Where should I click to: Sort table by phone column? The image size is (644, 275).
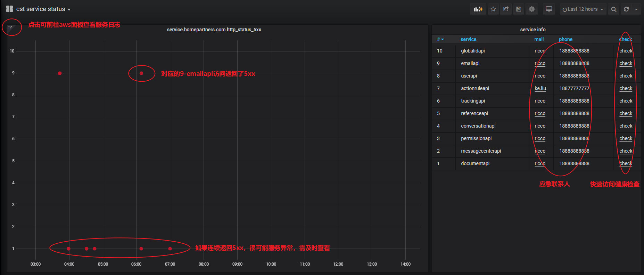pos(565,39)
